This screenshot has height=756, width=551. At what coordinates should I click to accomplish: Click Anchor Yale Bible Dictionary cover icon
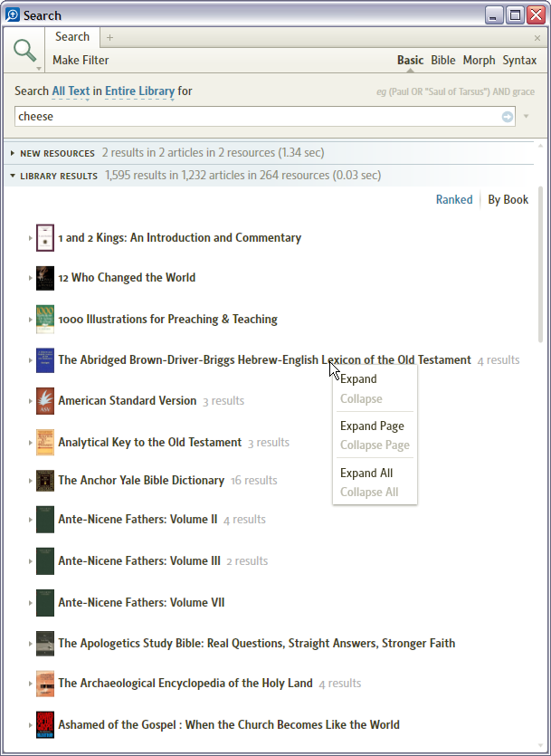[45, 481]
